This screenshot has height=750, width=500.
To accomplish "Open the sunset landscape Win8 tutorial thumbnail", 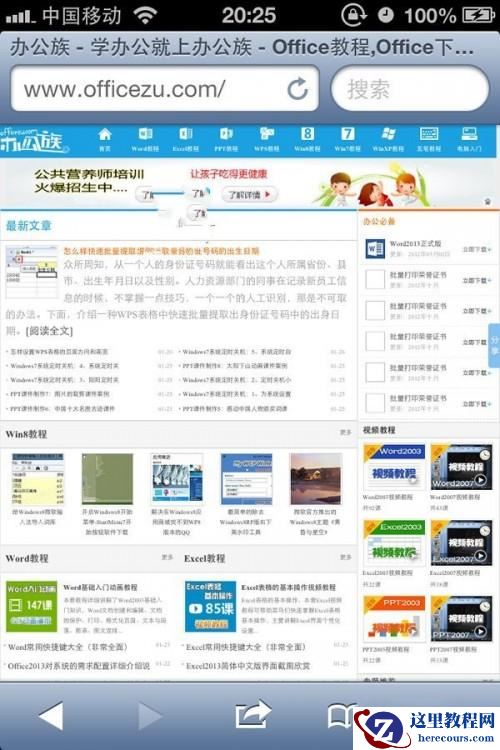I will point(315,479).
